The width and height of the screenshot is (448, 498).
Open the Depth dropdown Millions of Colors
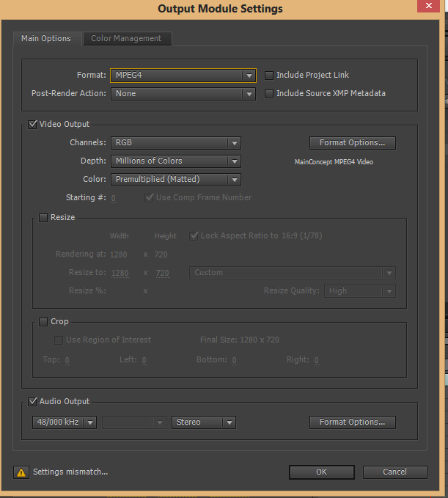point(176,161)
